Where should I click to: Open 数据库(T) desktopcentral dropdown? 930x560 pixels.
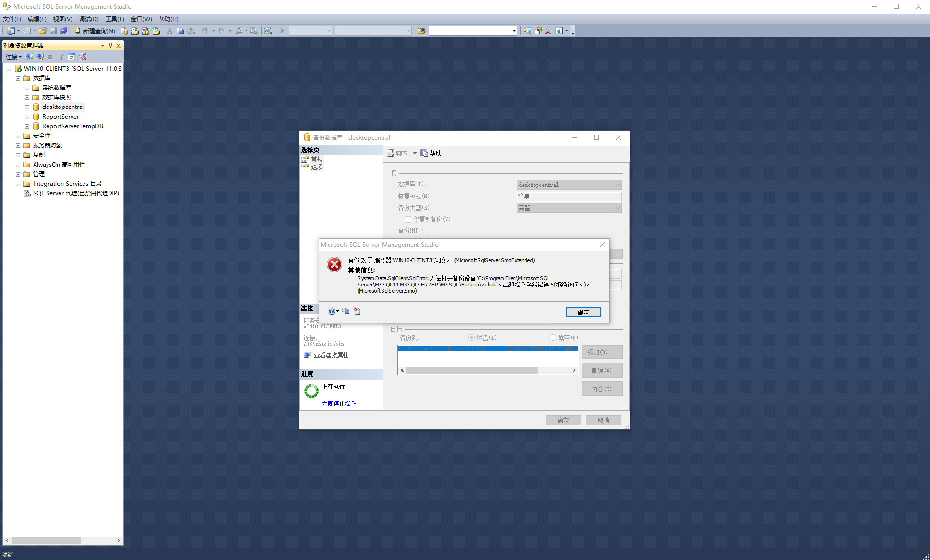[x=569, y=185]
